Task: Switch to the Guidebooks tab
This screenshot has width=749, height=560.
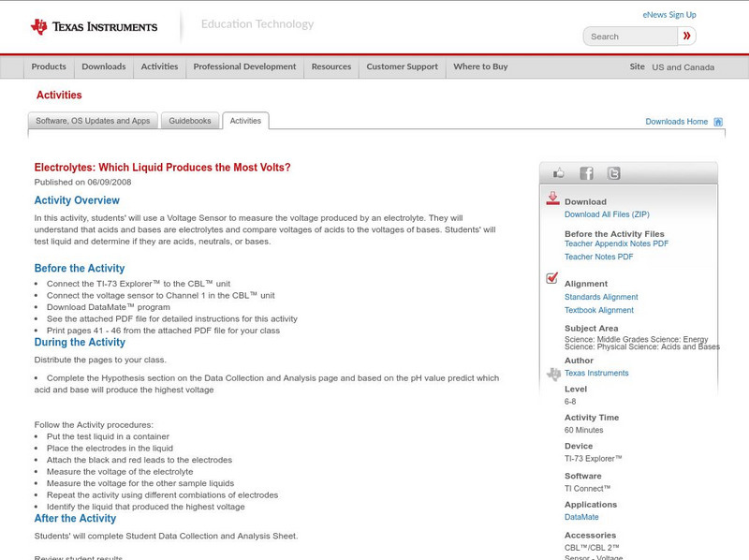Action: [190, 121]
